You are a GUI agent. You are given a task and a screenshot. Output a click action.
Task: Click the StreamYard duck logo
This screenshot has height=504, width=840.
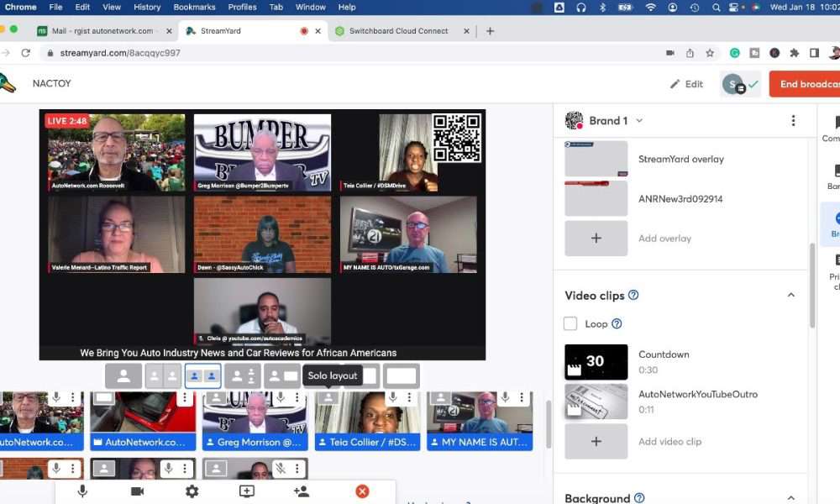pyautogui.click(x=7, y=83)
